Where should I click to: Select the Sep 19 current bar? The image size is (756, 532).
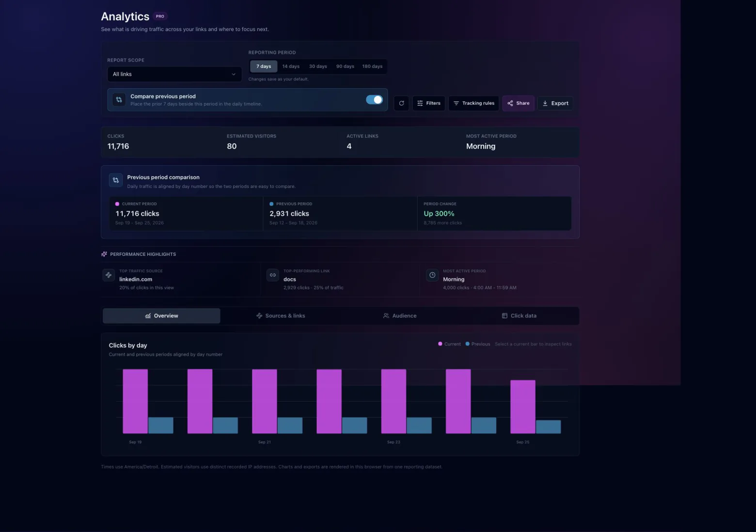tap(135, 401)
